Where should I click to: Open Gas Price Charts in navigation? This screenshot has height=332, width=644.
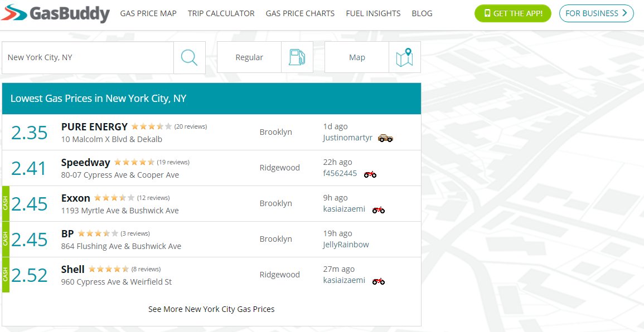300,13
